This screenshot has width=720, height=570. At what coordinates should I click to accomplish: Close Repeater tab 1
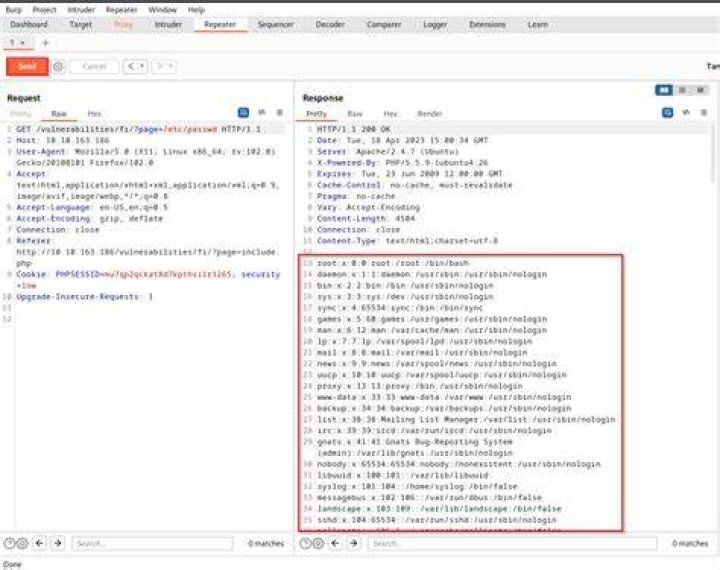coord(22,43)
